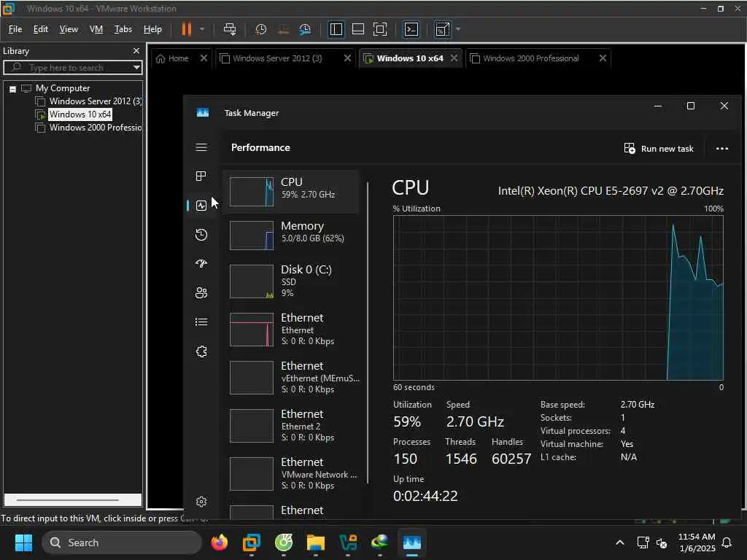
Task: Toggle the thumbnail bar view
Action: 357,29
